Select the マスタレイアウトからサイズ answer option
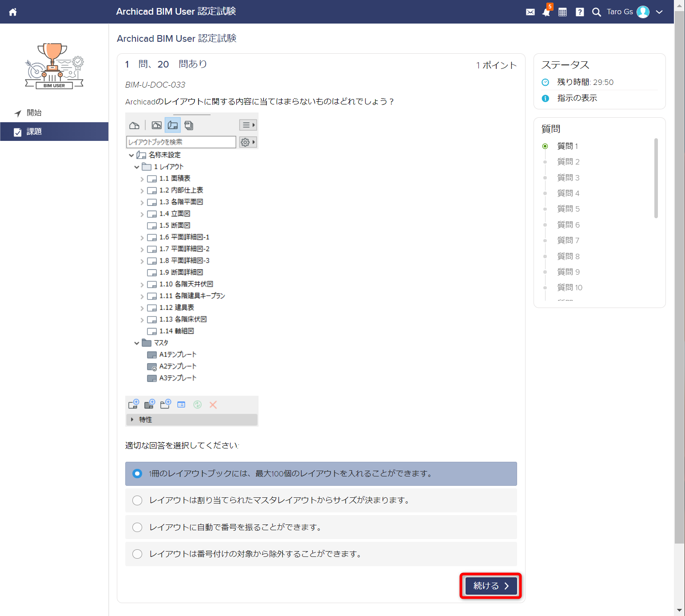Image resolution: width=685 pixels, height=616 pixels. (321, 500)
